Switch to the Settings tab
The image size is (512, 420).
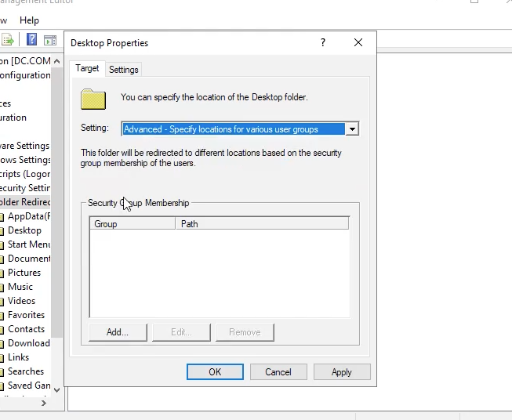pos(124,70)
